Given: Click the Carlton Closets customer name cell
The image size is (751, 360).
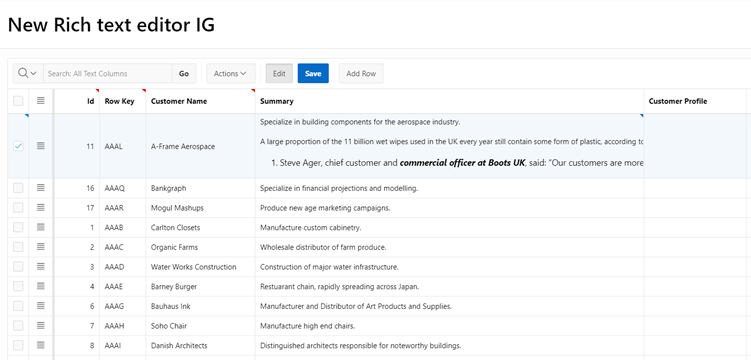Looking at the screenshot, I should click(201, 228).
